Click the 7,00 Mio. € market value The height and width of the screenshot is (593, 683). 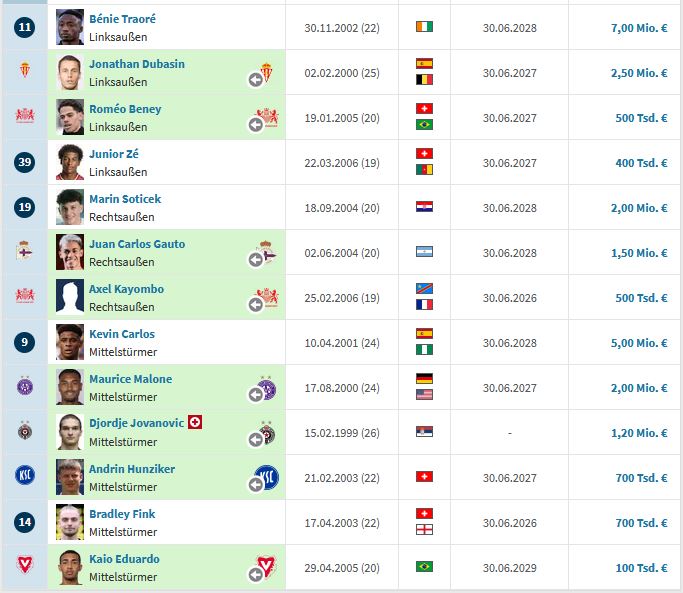point(638,28)
